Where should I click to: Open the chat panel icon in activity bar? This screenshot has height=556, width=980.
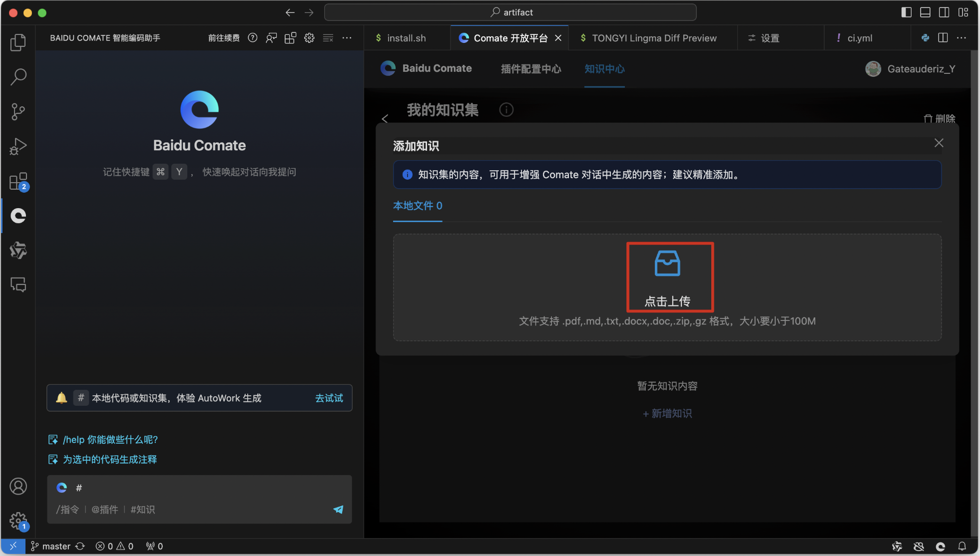click(18, 284)
